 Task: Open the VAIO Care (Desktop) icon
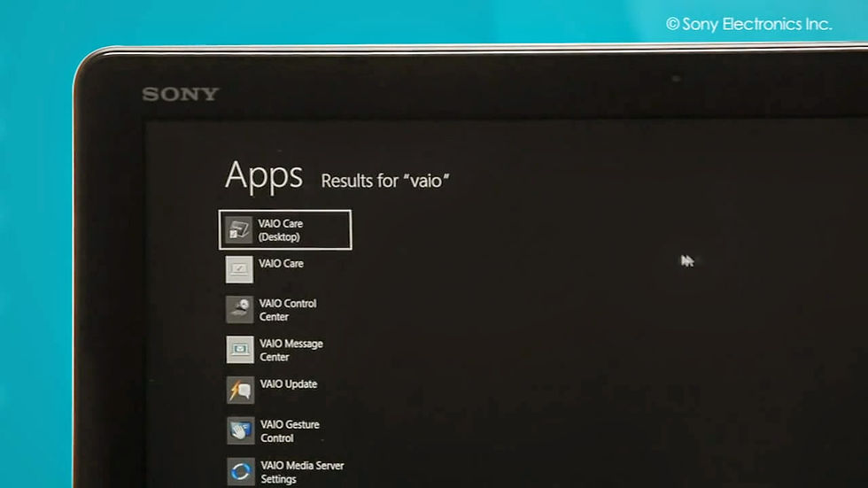click(238, 229)
